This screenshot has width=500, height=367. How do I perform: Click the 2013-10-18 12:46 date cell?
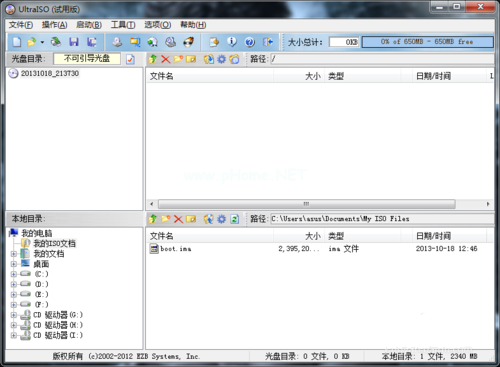pos(446,249)
